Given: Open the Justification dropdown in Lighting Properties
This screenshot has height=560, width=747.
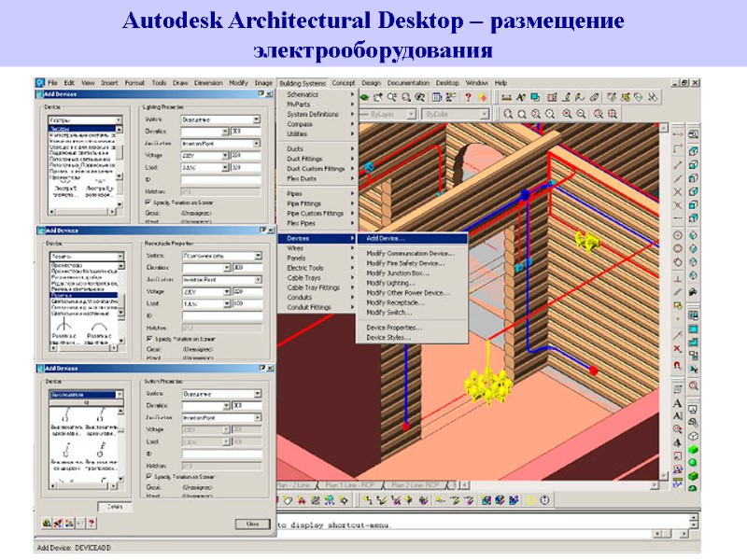Looking at the screenshot, I should pos(256,144).
